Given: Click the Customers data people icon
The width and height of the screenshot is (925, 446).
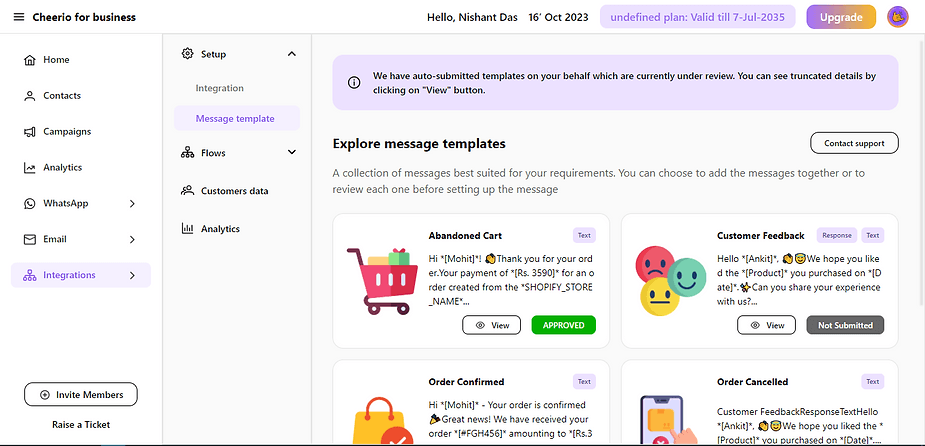Looking at the screenshot, I should click(188, 191).
